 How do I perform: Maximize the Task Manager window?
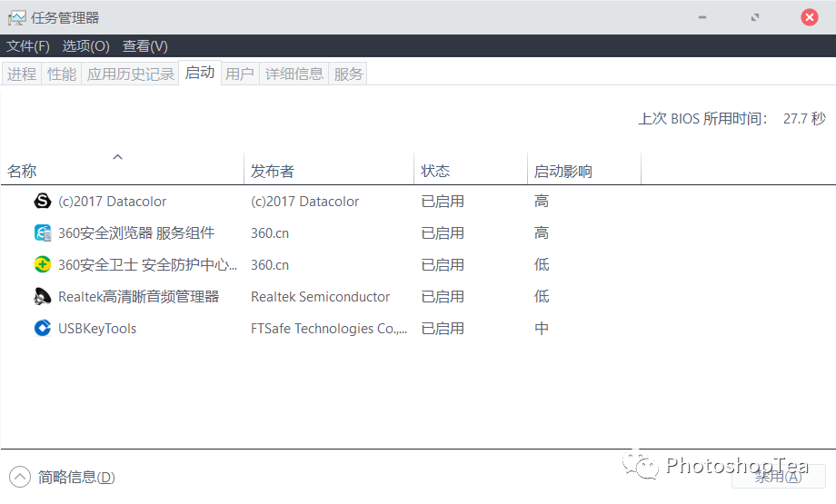point(755,17)
